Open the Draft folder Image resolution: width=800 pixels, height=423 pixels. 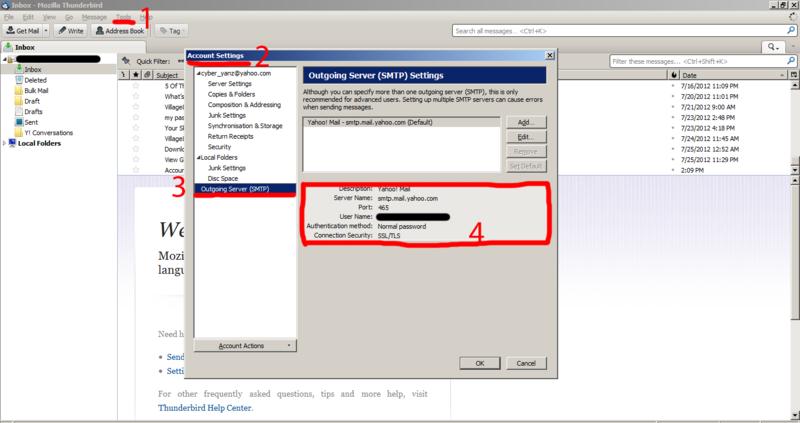[32, 101]
